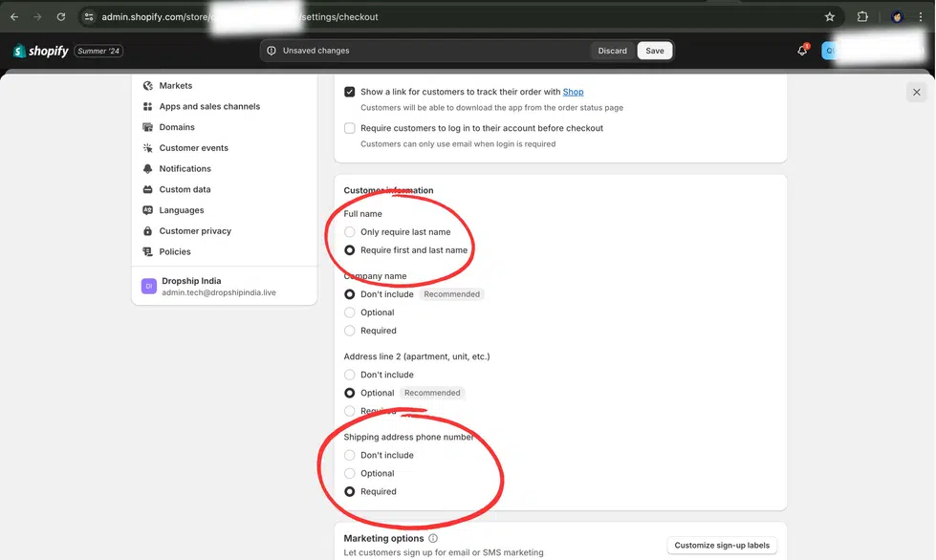Open admin alerts via top-right bell icon

(x=801, y=50)
